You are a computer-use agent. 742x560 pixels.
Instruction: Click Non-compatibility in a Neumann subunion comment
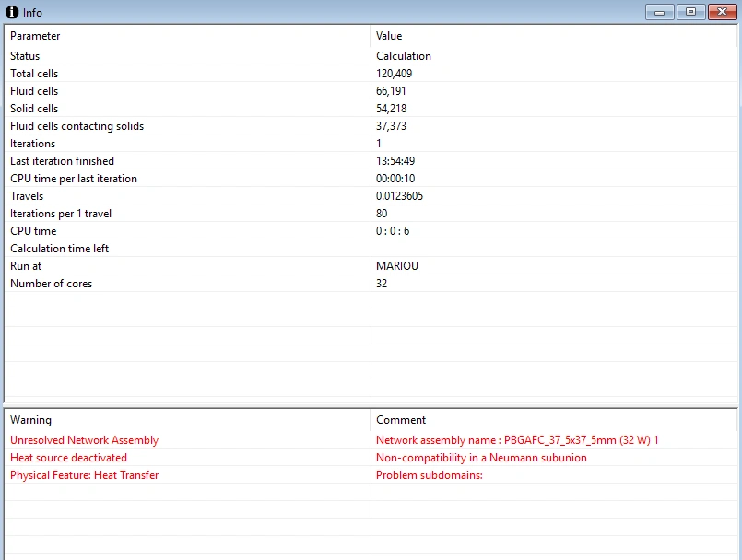tap(481, 458)
